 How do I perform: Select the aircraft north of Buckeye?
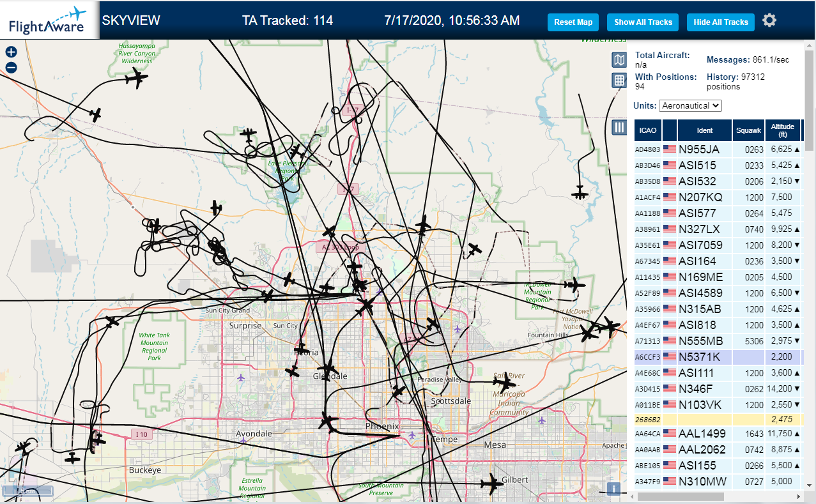pyautogui.click(x=97, y=439)
